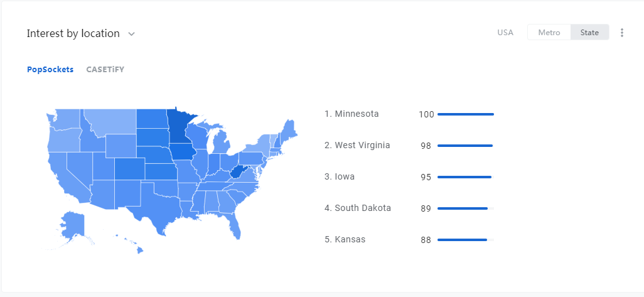
Task: Click the Minnesota interest bar
Action: coord(466,114)
